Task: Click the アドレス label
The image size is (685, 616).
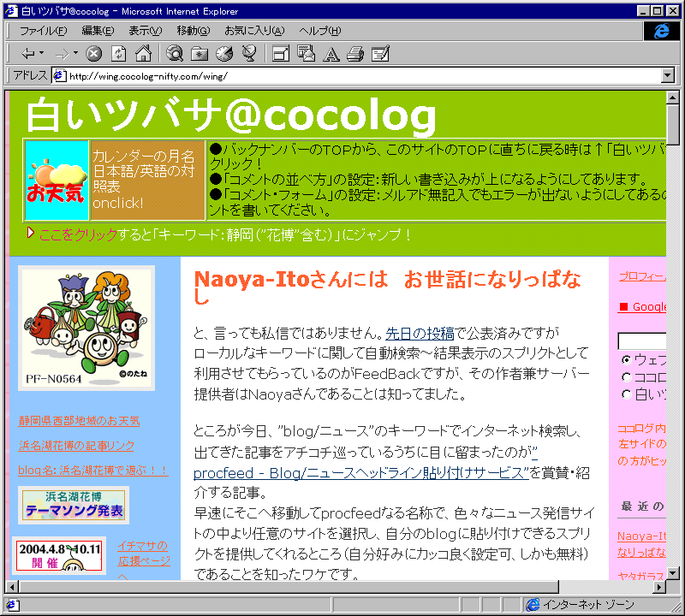Action: point(30,75)
